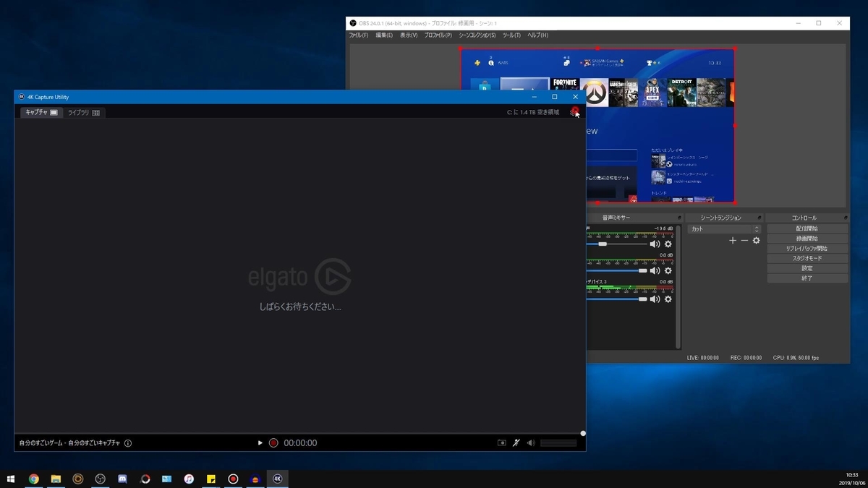Click the REC: 00:00:00 status in OBS
The width and height of the screenshot is (868, 488).
[x=746, y=358]
